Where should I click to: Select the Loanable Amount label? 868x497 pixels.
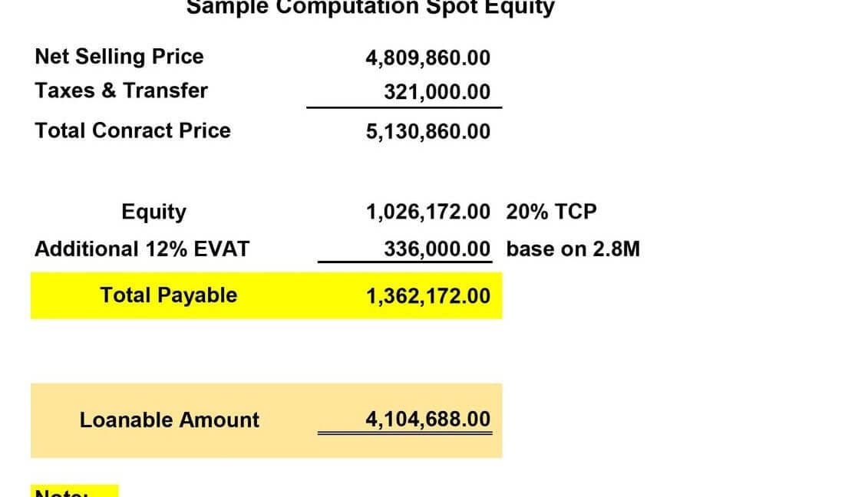tap(169, 420)
